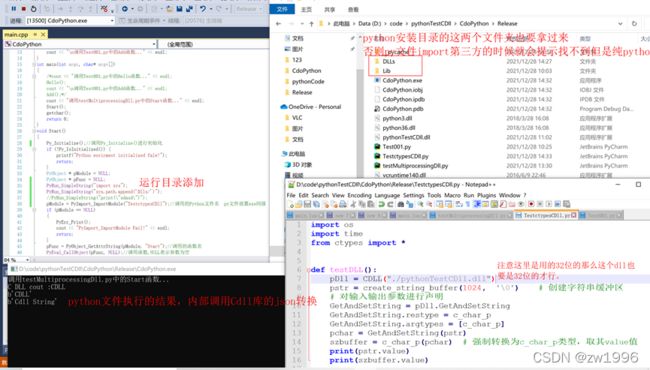Image resolution: width=650 pixels, height=370 pixels.
Task: Open the Encoding menu in Notepad++
Action: click(x=359, y=195)
